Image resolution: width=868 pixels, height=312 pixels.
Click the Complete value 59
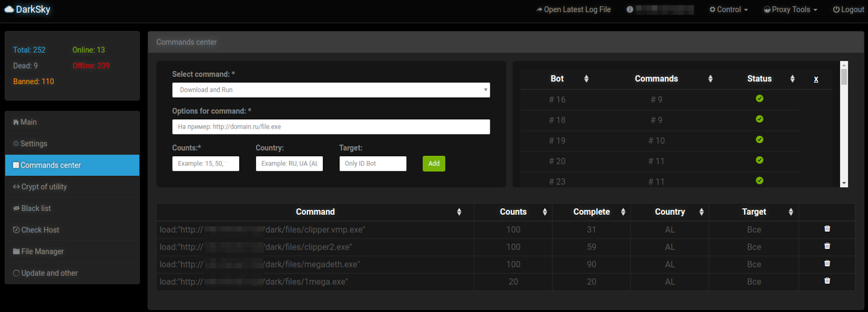pos(591,247)
